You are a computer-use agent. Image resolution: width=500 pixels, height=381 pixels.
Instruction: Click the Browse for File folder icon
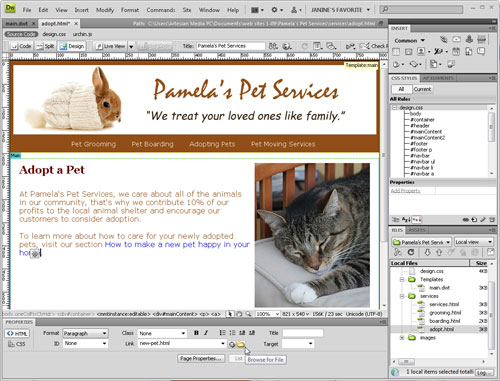[241, 344]
